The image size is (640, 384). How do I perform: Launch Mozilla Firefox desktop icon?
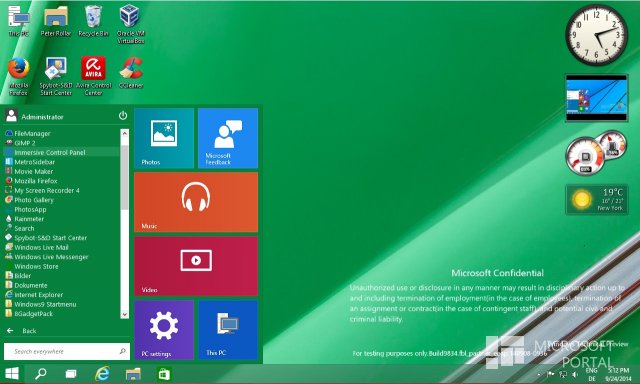[18, 76]
